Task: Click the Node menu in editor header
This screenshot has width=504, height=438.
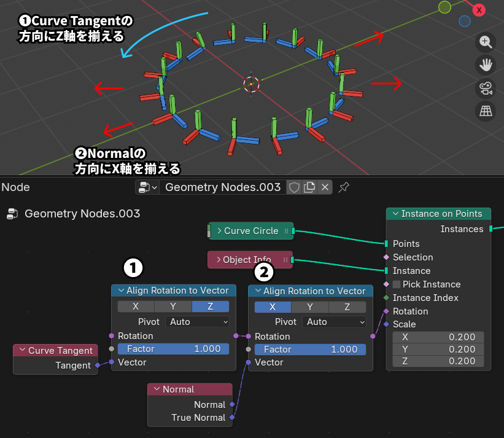Action: coord(16,187)
